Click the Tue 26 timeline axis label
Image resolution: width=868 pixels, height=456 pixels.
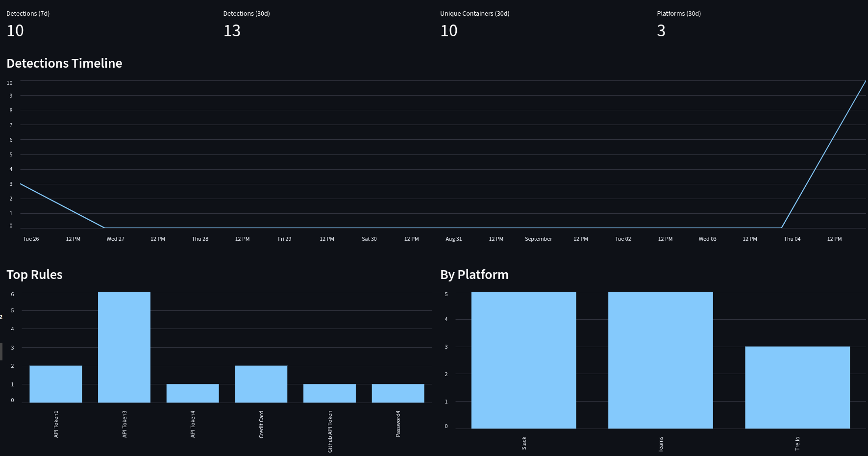point(31,239)
